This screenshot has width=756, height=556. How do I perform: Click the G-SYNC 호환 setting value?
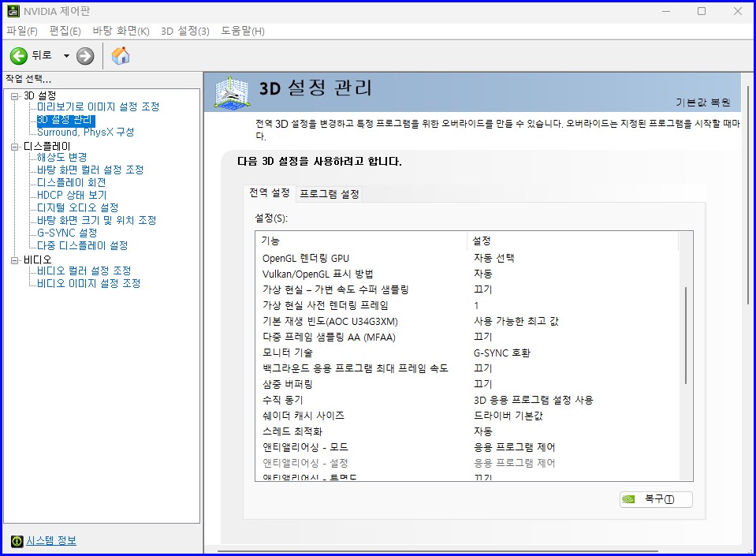coord(502,353)
